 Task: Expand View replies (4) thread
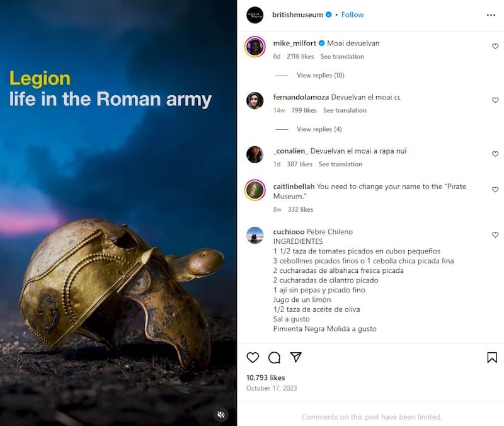(x=319, y=129)
